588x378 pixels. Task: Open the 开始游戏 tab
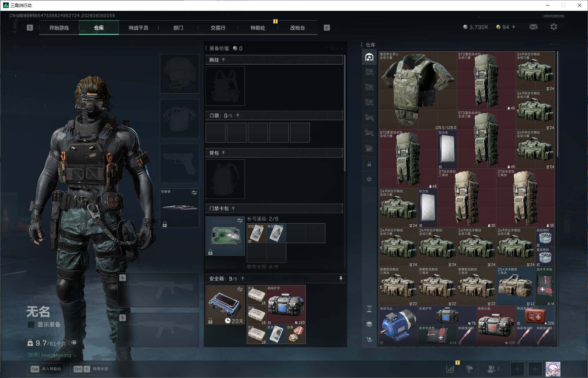click(59, 28)
